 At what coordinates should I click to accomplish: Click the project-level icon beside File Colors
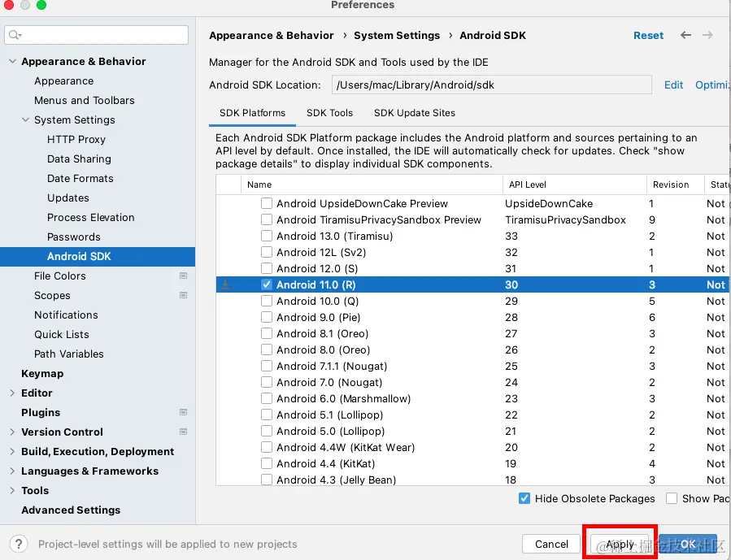click(183, 276)
